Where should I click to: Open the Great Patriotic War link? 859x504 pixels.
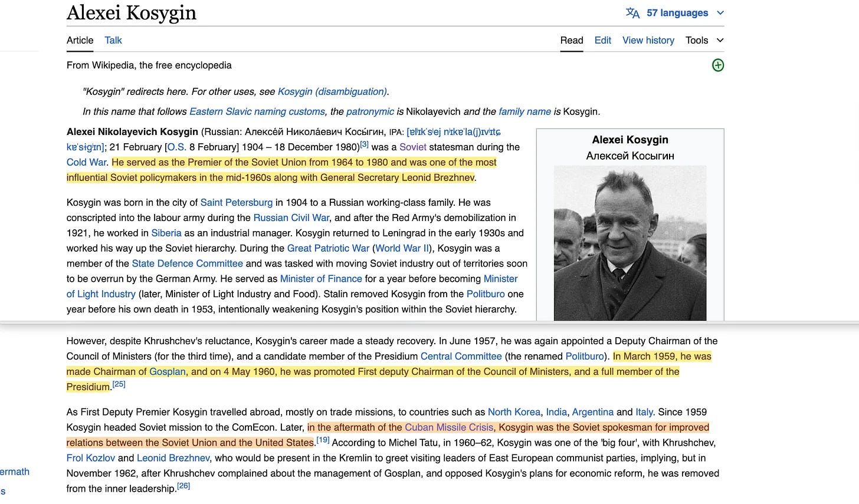pos(329,248)
